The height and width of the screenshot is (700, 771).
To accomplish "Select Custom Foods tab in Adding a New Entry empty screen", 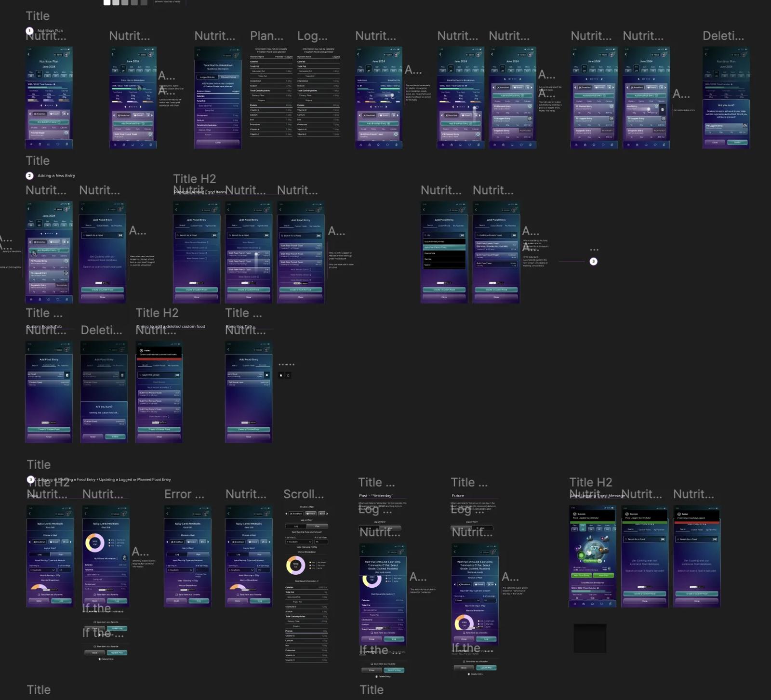I will coord(103,225).
